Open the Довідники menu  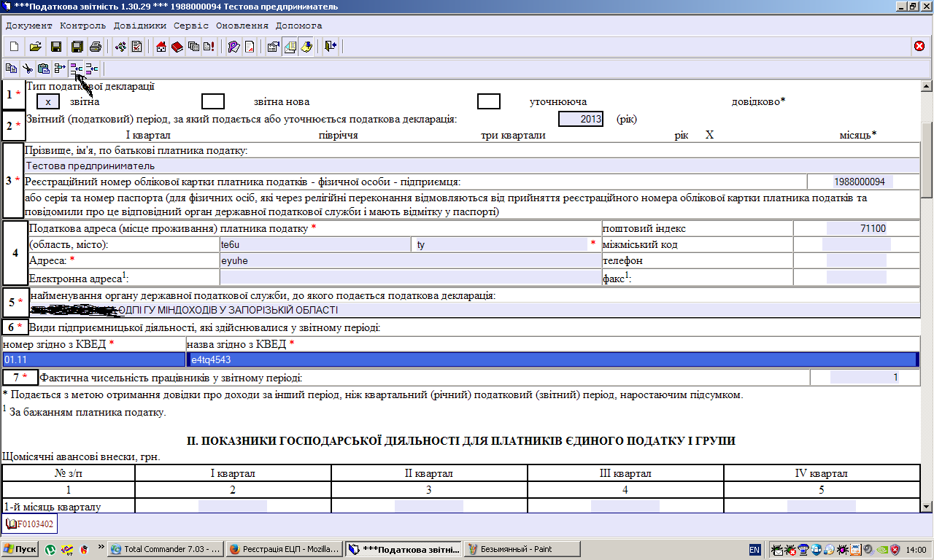tap(140, 25)
